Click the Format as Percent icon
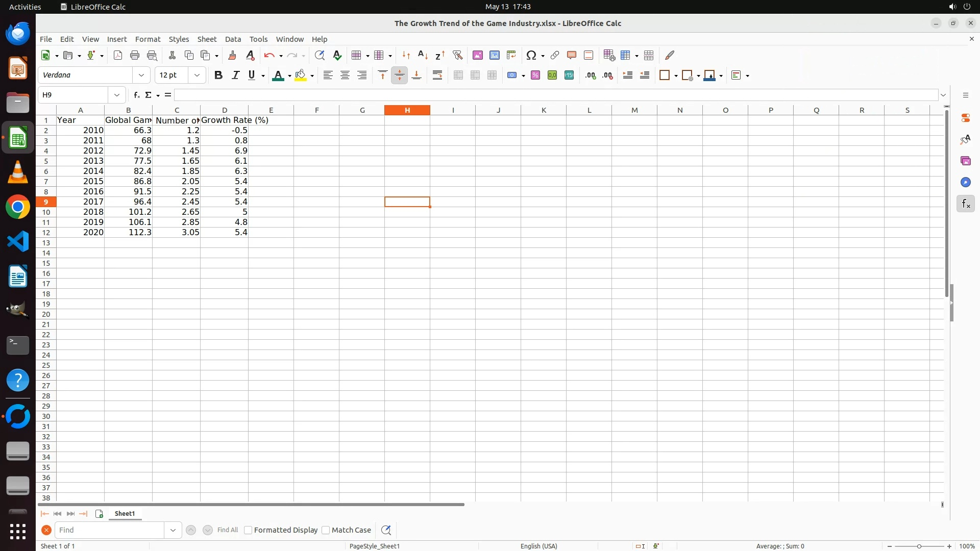This screenshot has width=980, height=551. pyautogui.click(x=535, y=75)
